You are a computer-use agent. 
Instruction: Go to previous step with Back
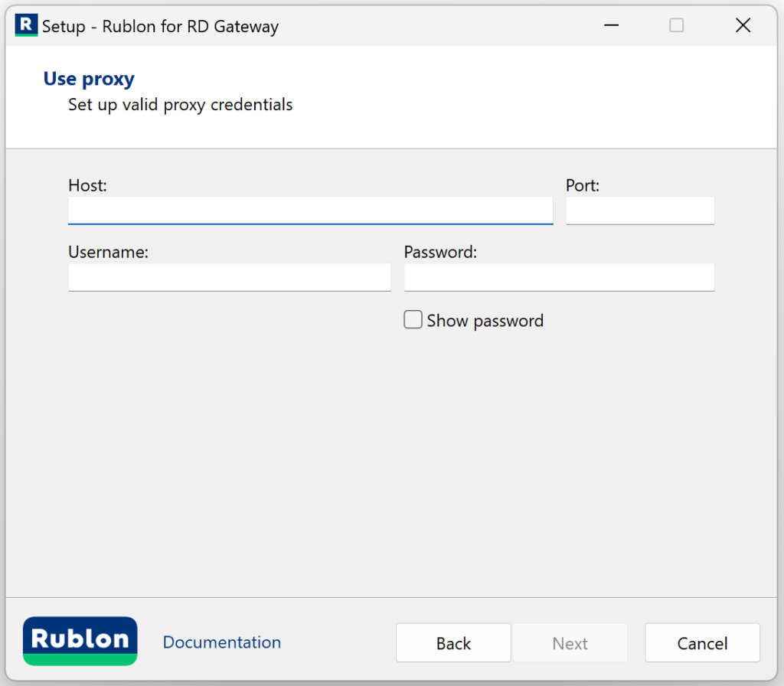click(x=453, y=643)
